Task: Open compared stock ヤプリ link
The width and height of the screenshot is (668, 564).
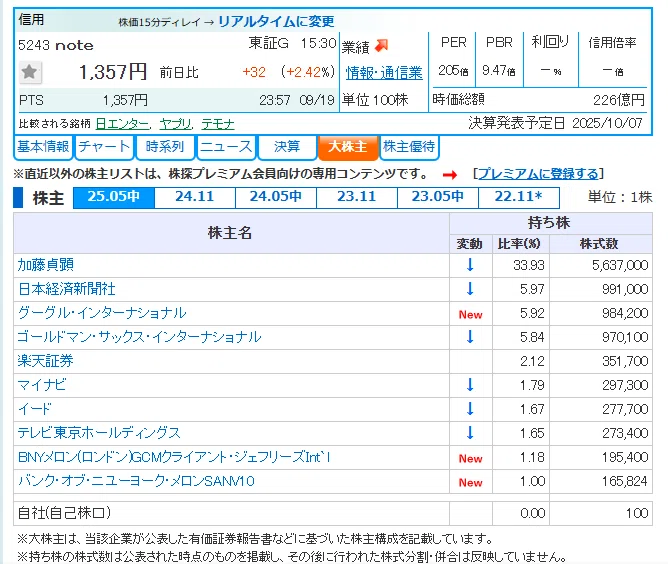Action: (176, 124)
